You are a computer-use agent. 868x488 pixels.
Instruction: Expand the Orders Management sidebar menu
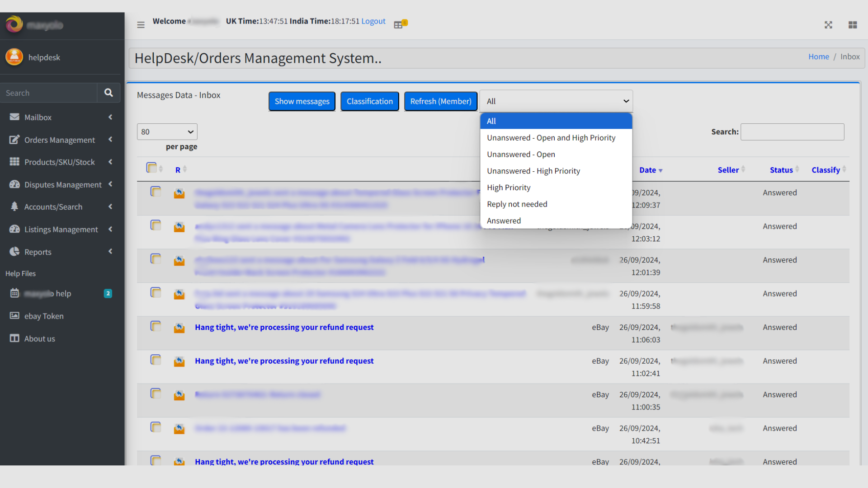[x=60, y=140]
